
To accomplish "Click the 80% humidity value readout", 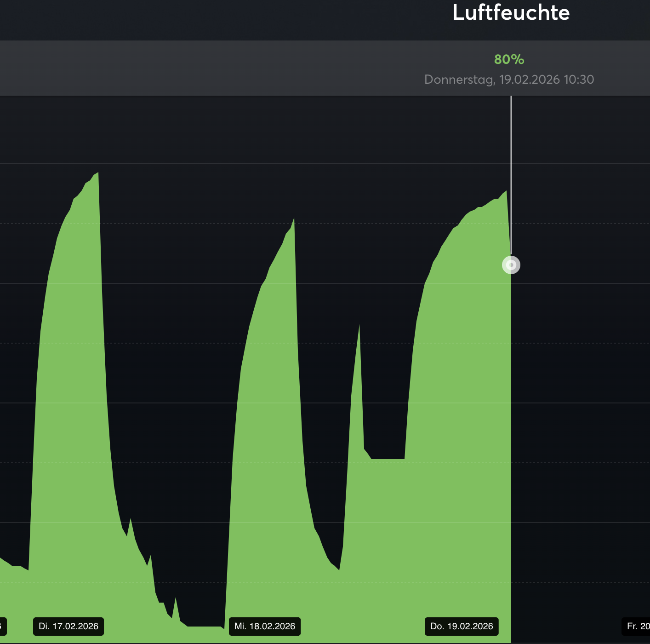I will pos(509,59).
